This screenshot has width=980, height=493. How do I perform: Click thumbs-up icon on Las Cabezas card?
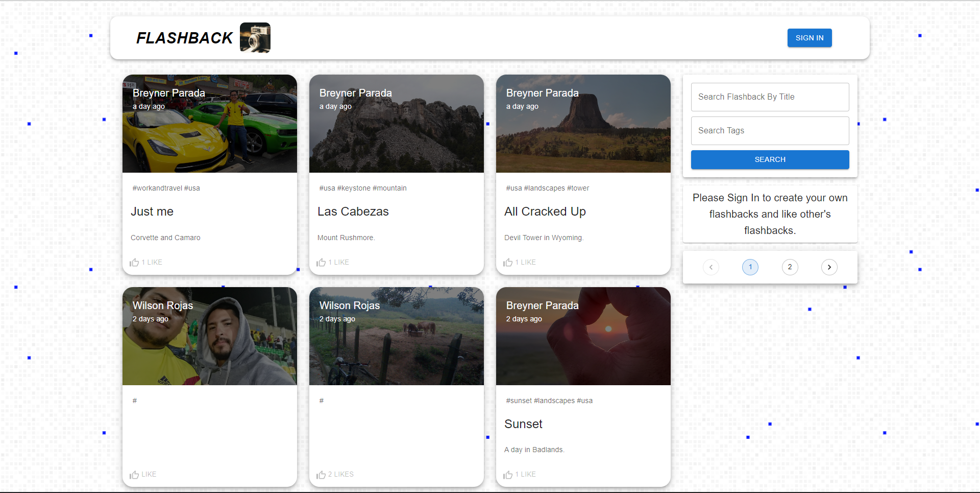point(321,263)
